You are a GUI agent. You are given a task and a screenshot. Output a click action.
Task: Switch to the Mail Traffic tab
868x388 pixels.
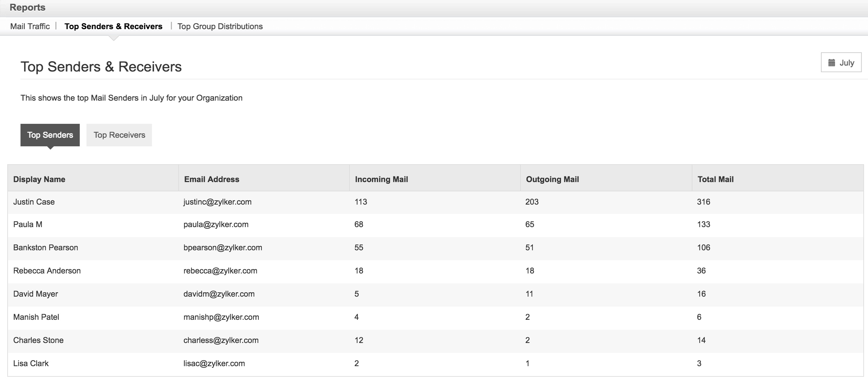point(30,26)
